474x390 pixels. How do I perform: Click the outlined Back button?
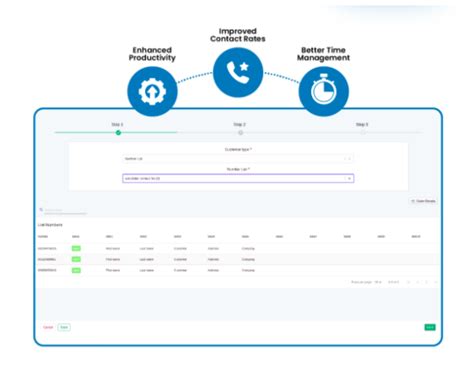point(64,327)
